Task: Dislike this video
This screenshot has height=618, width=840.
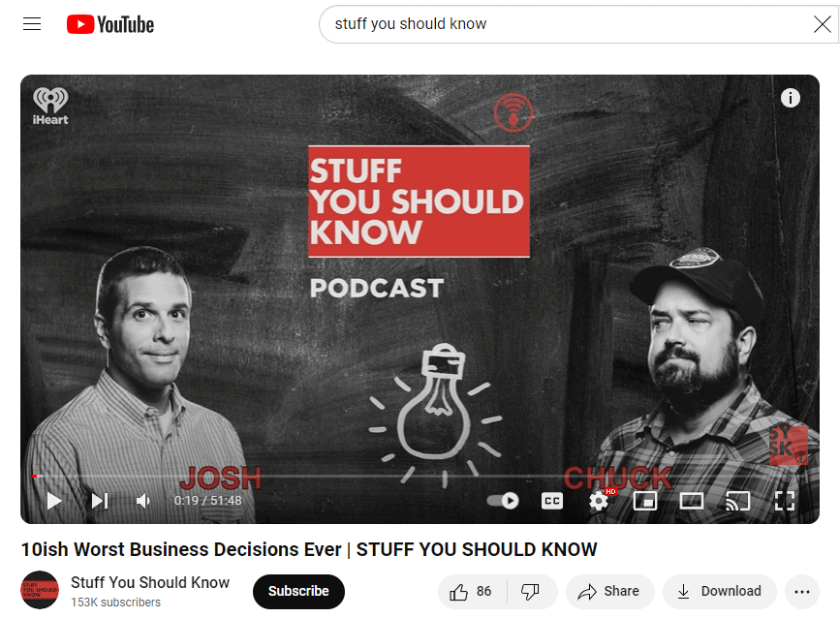Action: click(x=531, y=591)
